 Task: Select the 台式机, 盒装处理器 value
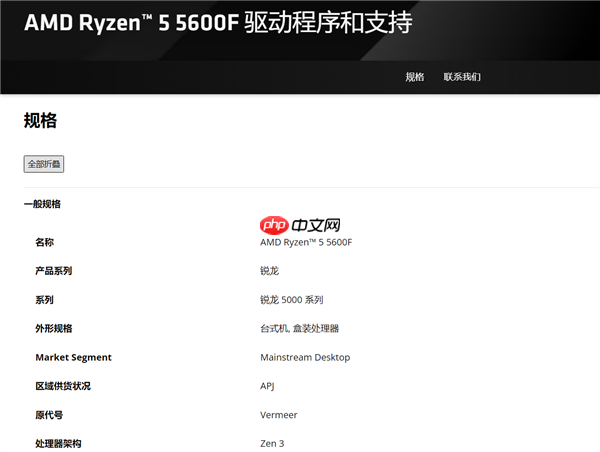pos(300,328)
